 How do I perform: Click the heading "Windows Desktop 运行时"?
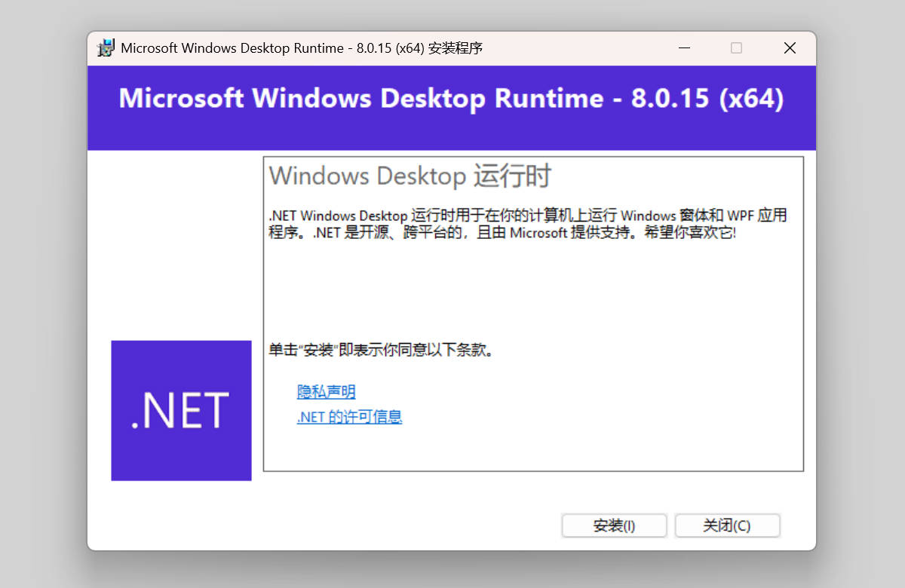(410, 176)
